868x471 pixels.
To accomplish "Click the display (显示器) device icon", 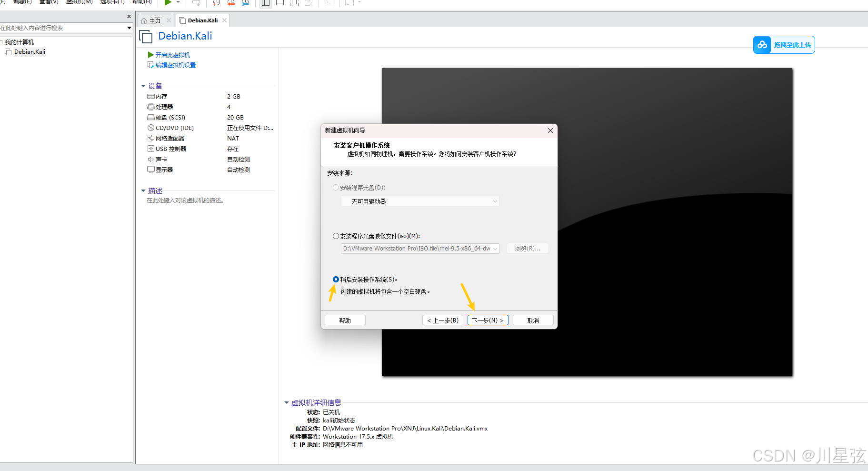I will 151,170.
